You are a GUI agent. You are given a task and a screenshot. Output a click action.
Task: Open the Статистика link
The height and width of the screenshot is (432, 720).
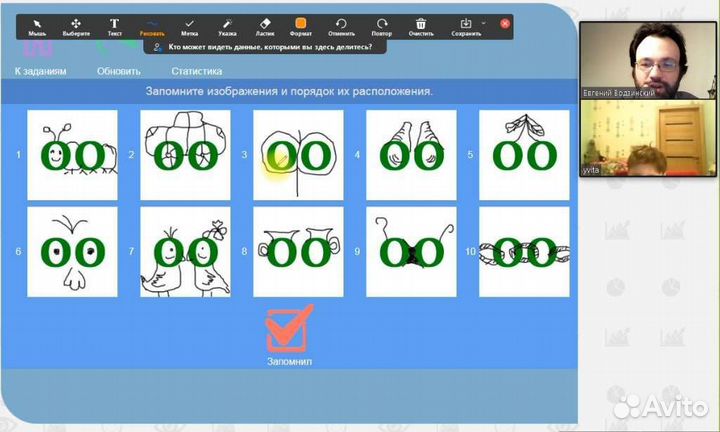click(196, 71)
